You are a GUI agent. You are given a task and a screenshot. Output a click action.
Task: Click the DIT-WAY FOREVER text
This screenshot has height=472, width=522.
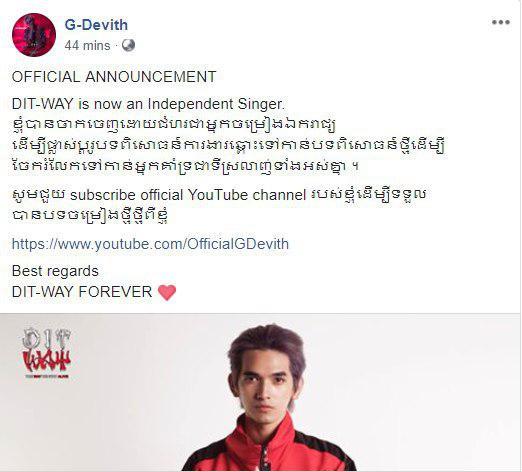click(x=82, y=292)
